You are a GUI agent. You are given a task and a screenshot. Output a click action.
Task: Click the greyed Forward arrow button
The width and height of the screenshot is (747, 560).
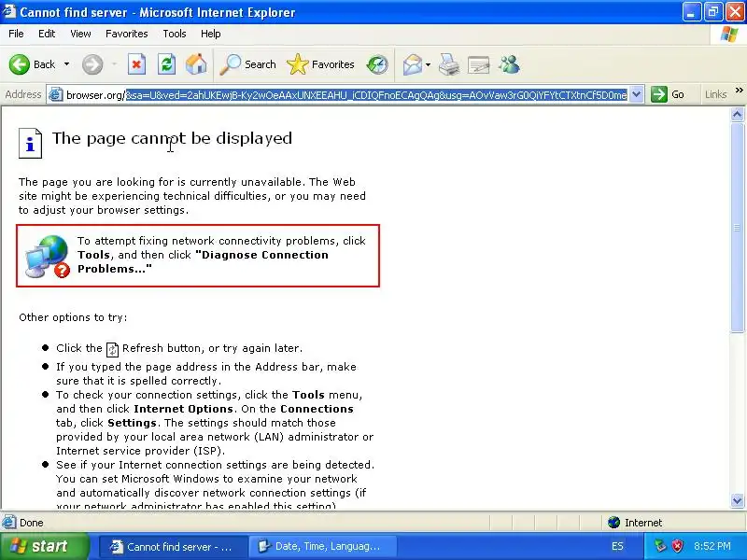[92, 64]
